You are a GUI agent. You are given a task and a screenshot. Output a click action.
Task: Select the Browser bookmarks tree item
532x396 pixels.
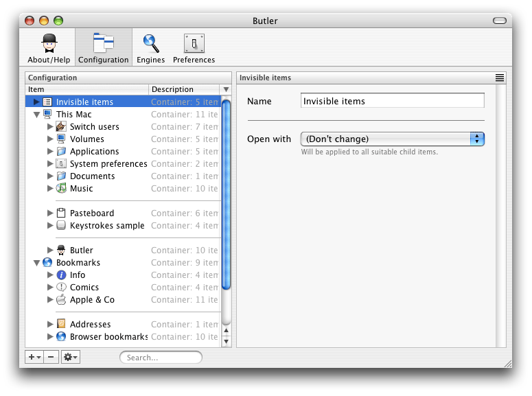pyautogui.click(x=108, y=337)
